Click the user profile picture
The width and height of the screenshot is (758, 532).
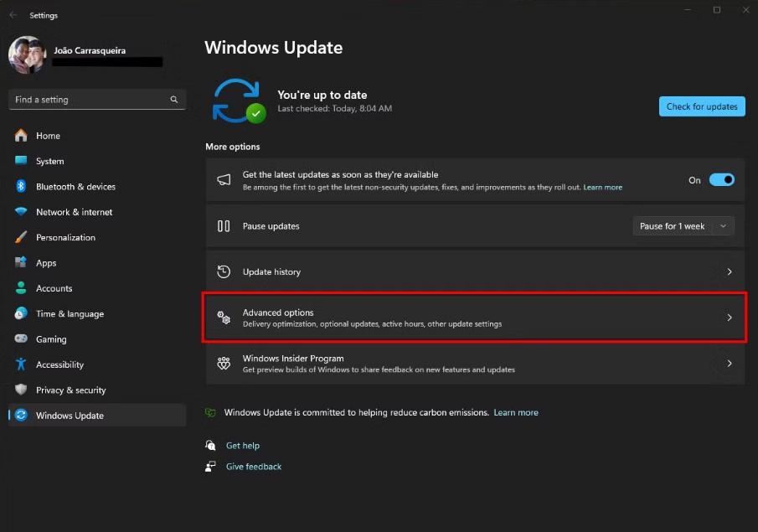[28, 54]
